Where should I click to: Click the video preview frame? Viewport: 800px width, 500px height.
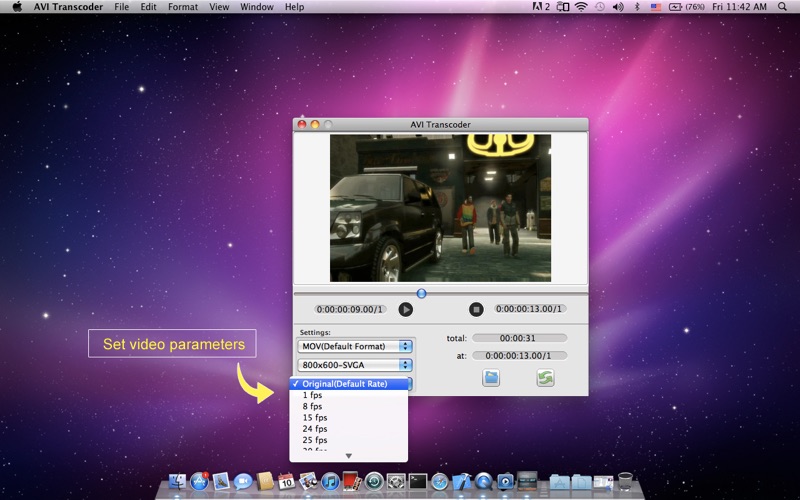coord(440,208)
